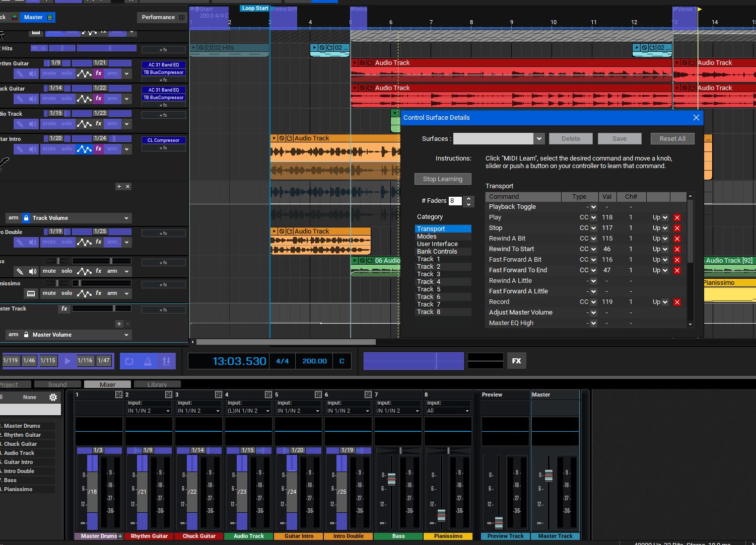Toggle highlighted automation icon on Guitar Intro track

pos(84,149)
